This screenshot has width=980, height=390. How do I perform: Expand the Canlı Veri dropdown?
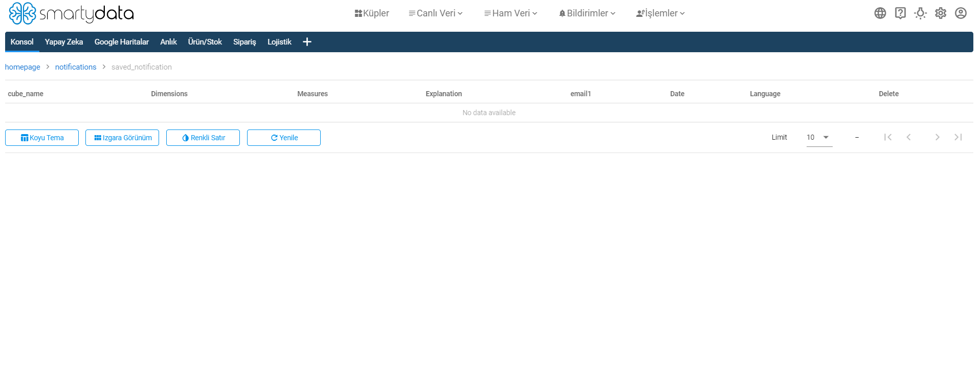point(436,13)
